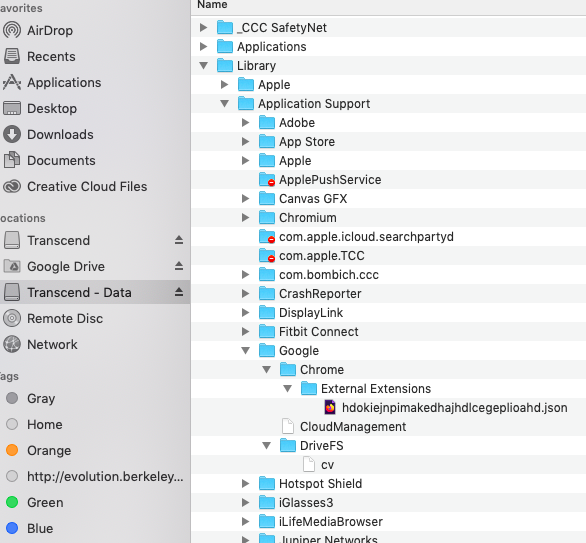Collapse the External Extensions folder
Image resolution: width=586 pixels, height=543 pixels.
287,389
